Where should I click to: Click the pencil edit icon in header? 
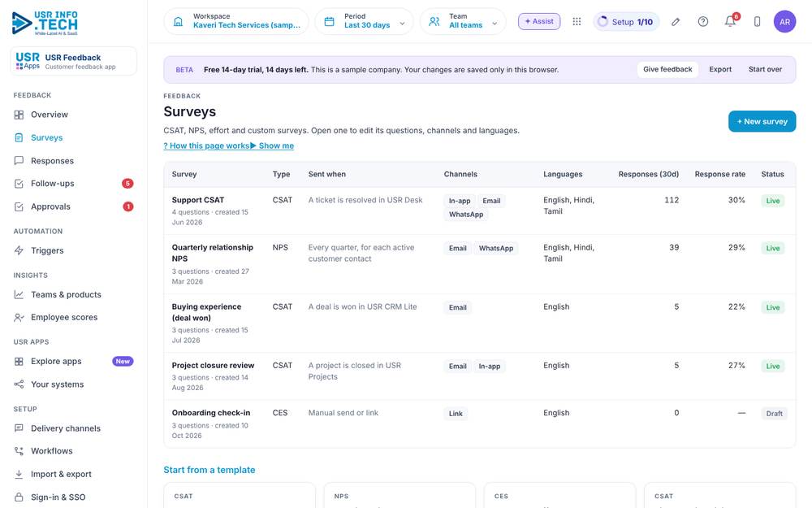click(x=676, y=22)
